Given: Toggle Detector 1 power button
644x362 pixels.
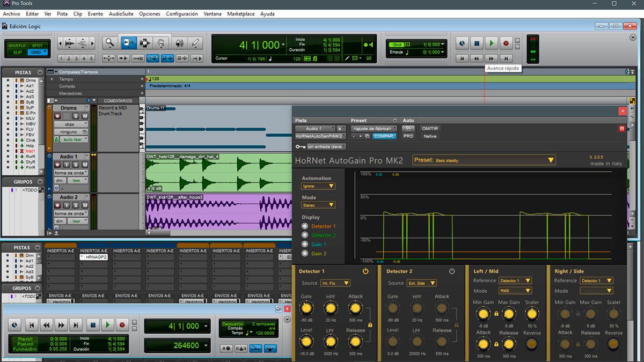Looking at the screenshot, I should coord(365,271).
